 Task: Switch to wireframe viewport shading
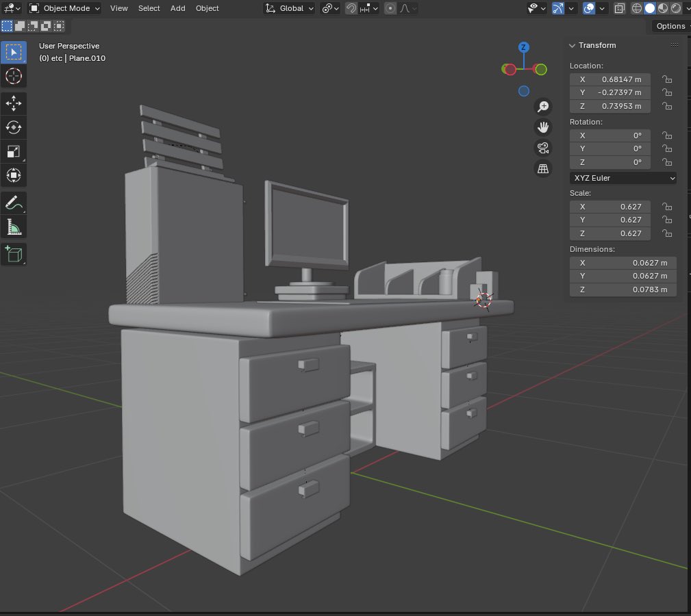(636, 8)
